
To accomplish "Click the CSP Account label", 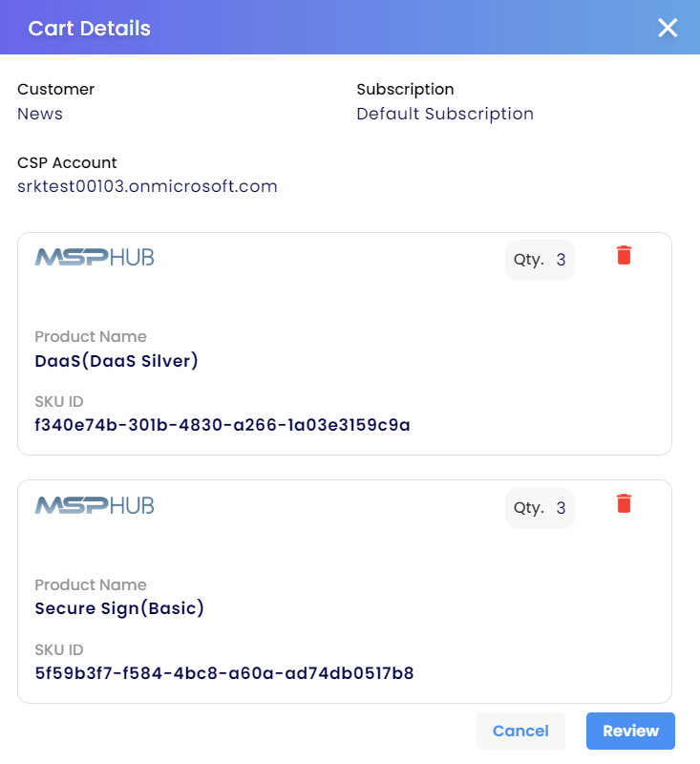I will [x=67, y=162].
